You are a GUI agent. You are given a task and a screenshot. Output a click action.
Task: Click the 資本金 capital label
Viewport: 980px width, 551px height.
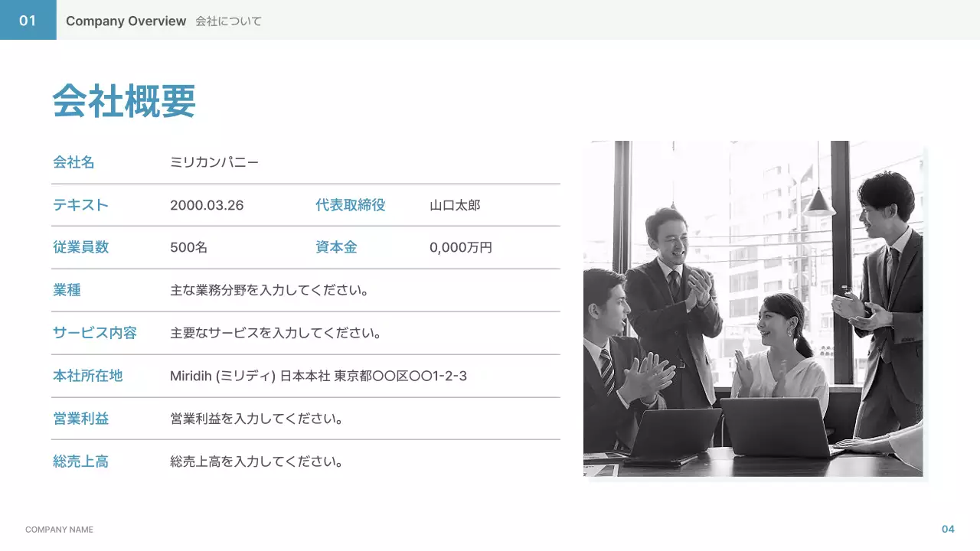click(x=335, y=247)
